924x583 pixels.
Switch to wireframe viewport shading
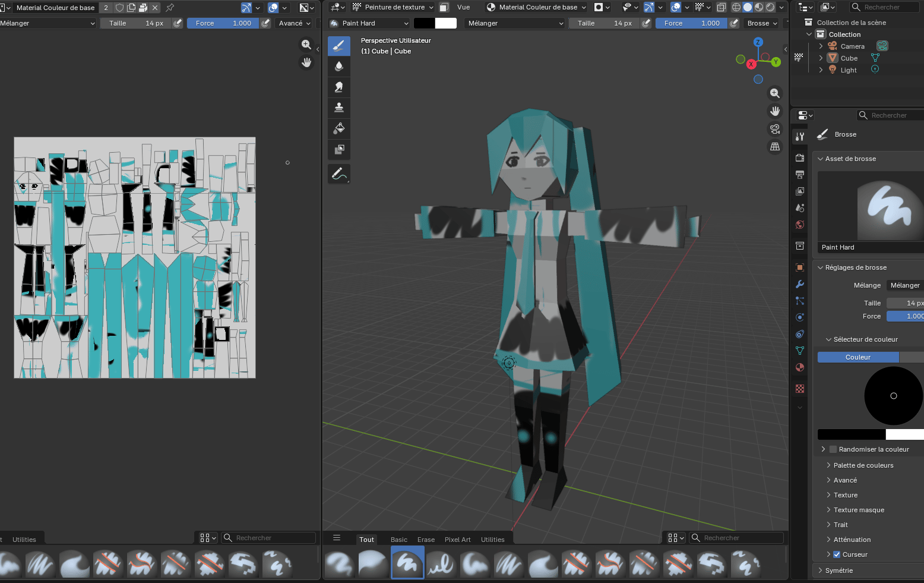tap(736, 7)
